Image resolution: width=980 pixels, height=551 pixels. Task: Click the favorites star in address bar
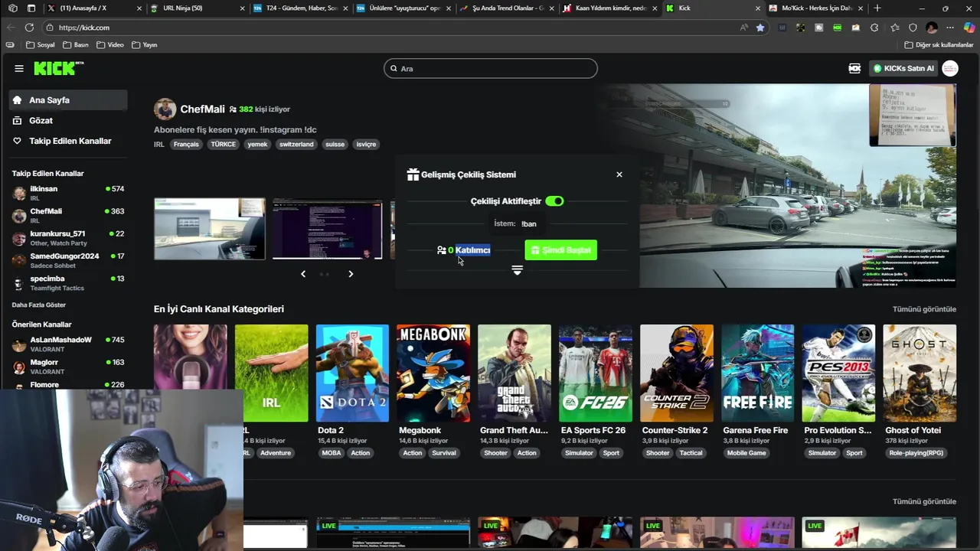tap(760, 28)
